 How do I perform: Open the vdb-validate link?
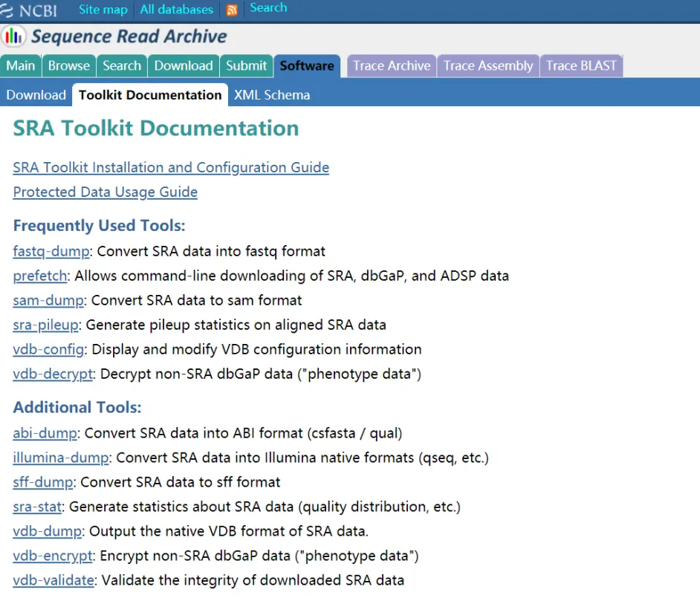click(x=54, y=580)
